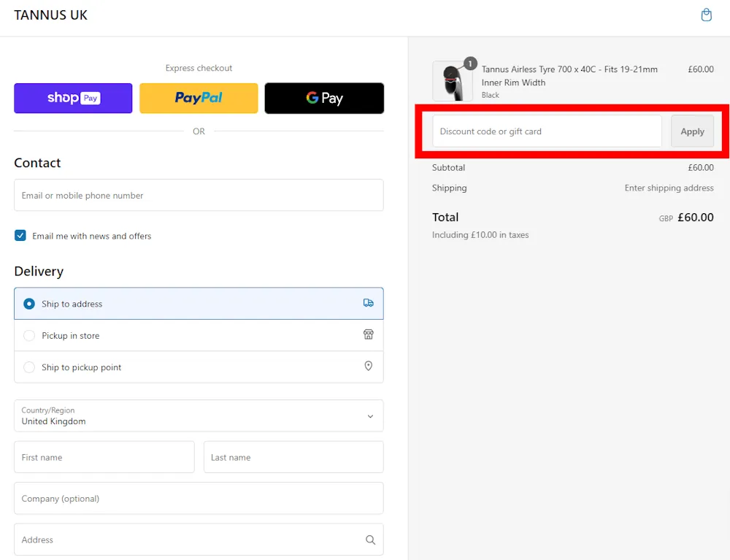Select Ship to pickup point option

(199, 367)
